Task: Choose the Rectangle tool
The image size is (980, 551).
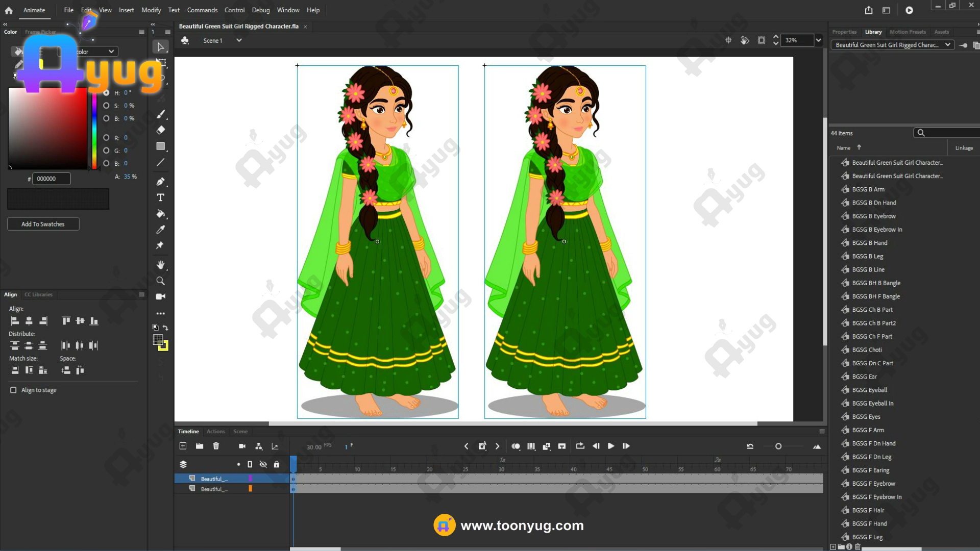Action: [160, 146]
